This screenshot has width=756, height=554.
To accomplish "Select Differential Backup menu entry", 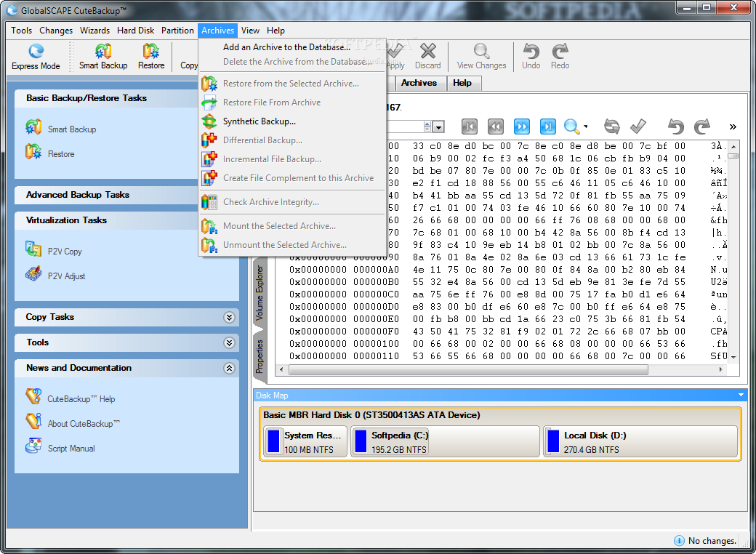I will point(292,140).
